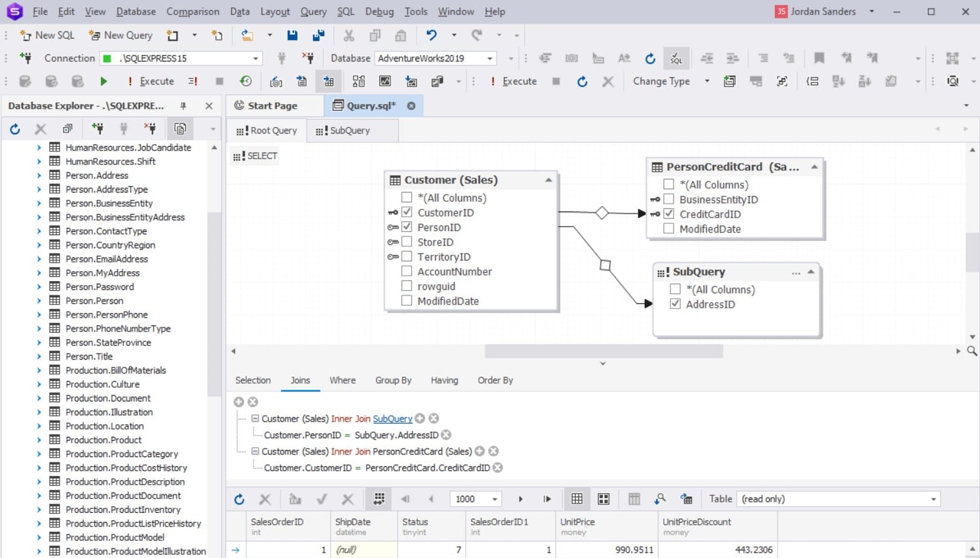
Task: Check BusinessEntityID in the PersonCreditCard table
Action: 669,199
